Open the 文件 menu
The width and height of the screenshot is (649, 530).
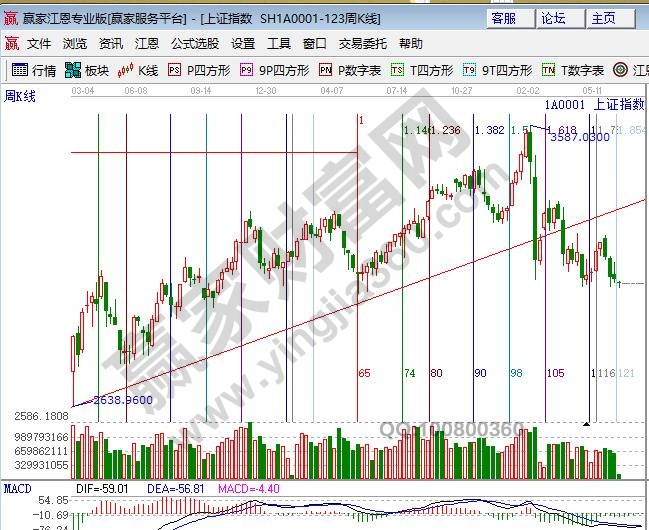pyautogui.click(x=39, y=44)
